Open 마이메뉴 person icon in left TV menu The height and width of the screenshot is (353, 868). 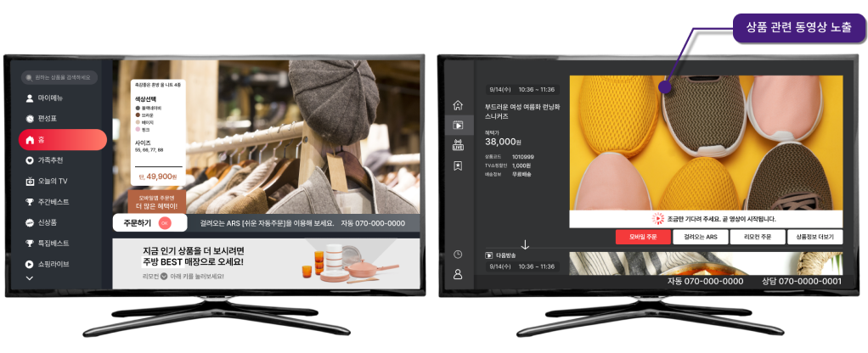click(30, 98)
